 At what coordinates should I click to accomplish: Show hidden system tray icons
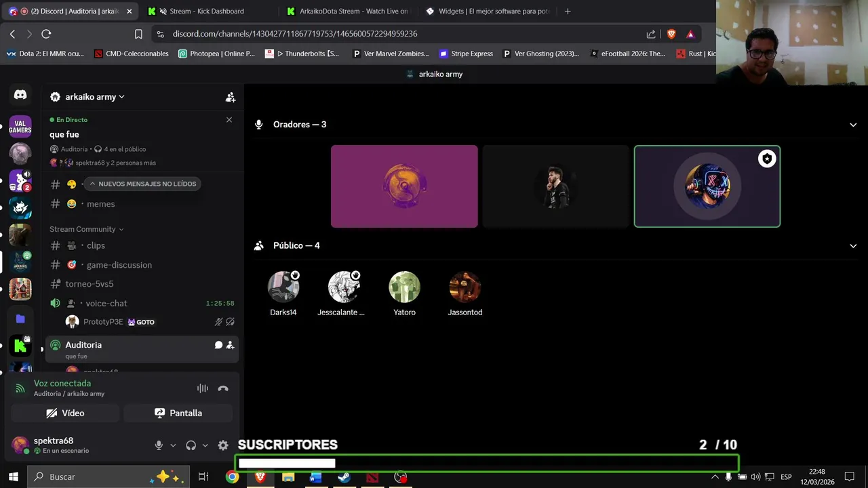click(715, 477)
